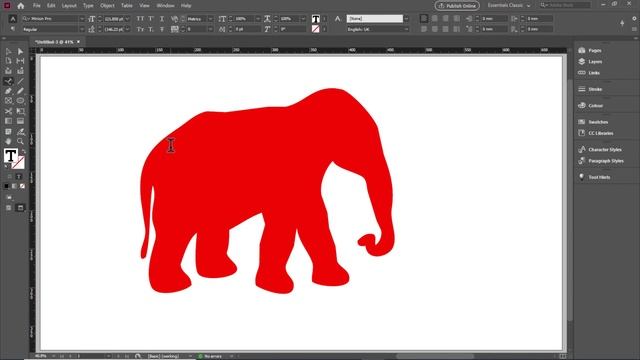Open the vertical scale percentage dropdown
The width and height of the screenshot is (640, 360).
[x=258, y=19]
